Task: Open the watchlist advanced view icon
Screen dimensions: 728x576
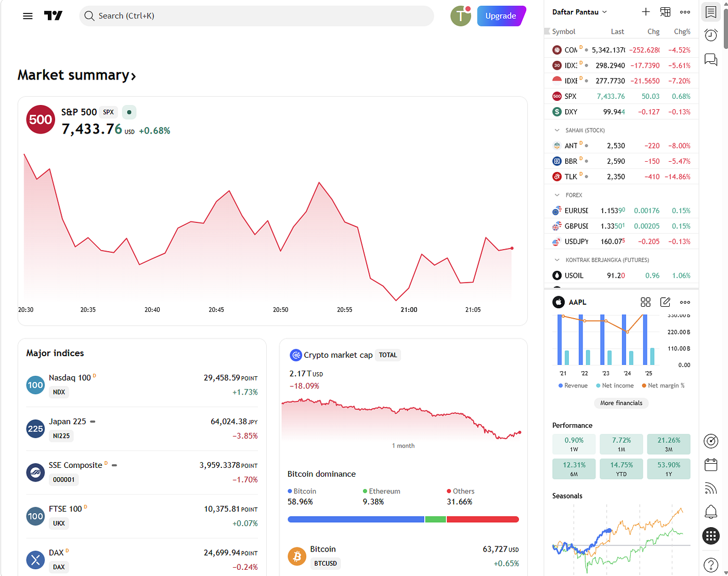Action: coord(666,12)
